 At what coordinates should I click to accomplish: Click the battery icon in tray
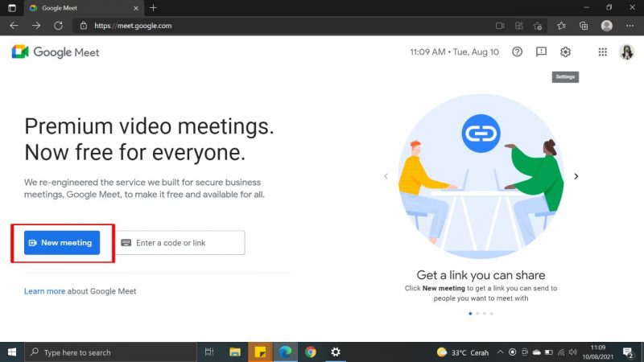(549, 352)
